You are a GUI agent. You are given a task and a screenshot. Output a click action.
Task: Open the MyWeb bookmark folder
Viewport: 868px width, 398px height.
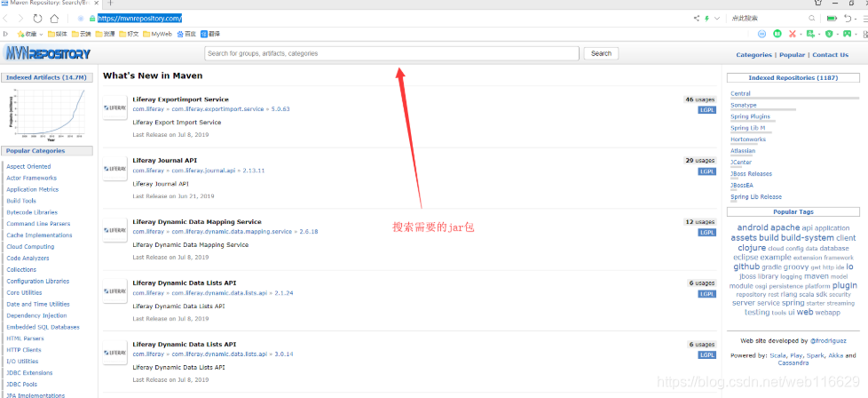pos(157,34)
